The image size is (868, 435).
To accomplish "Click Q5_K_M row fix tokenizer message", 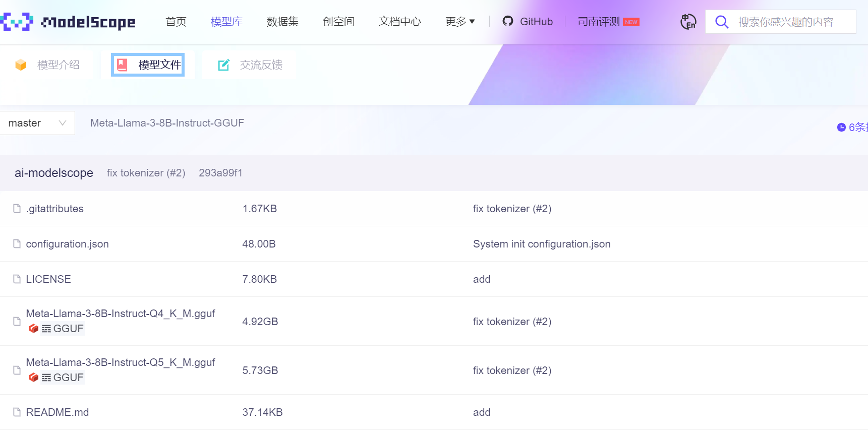I will click(x=512, y=370).
